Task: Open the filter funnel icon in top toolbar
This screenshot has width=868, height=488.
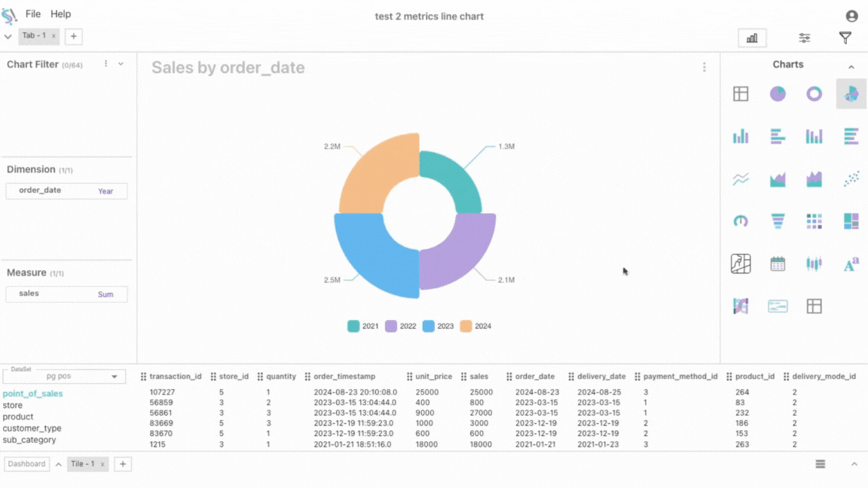Action: coord(845,38)
